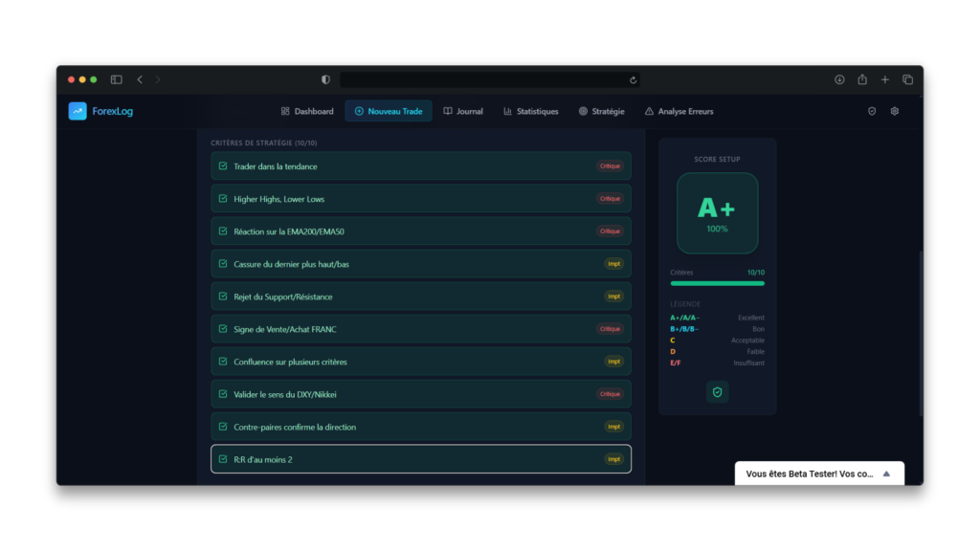Click the page vertical scrollbar

921,332
